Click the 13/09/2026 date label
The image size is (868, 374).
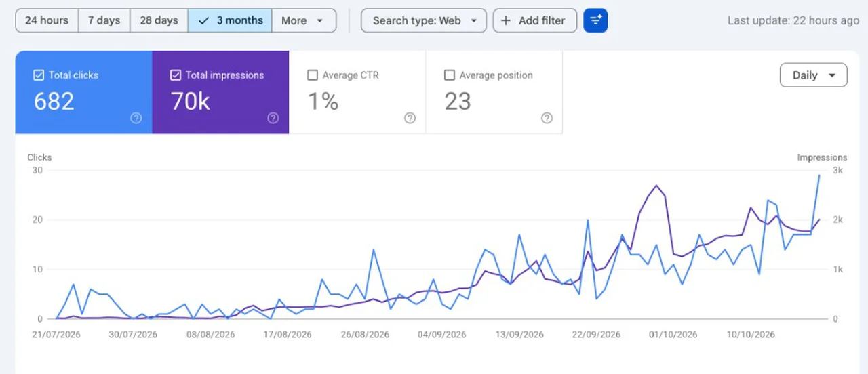point(519,335)
